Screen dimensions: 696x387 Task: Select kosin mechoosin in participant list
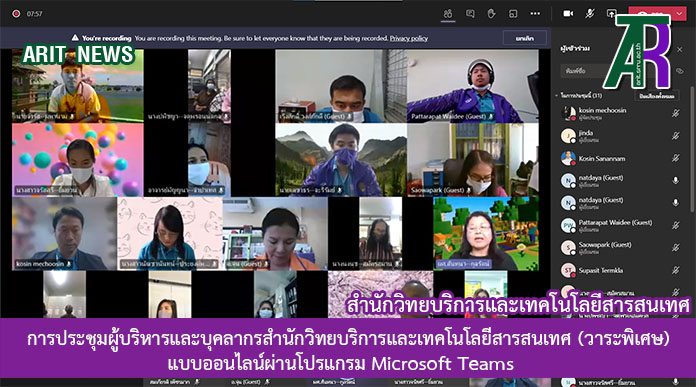pyautogui.click(x=620, y=114)
